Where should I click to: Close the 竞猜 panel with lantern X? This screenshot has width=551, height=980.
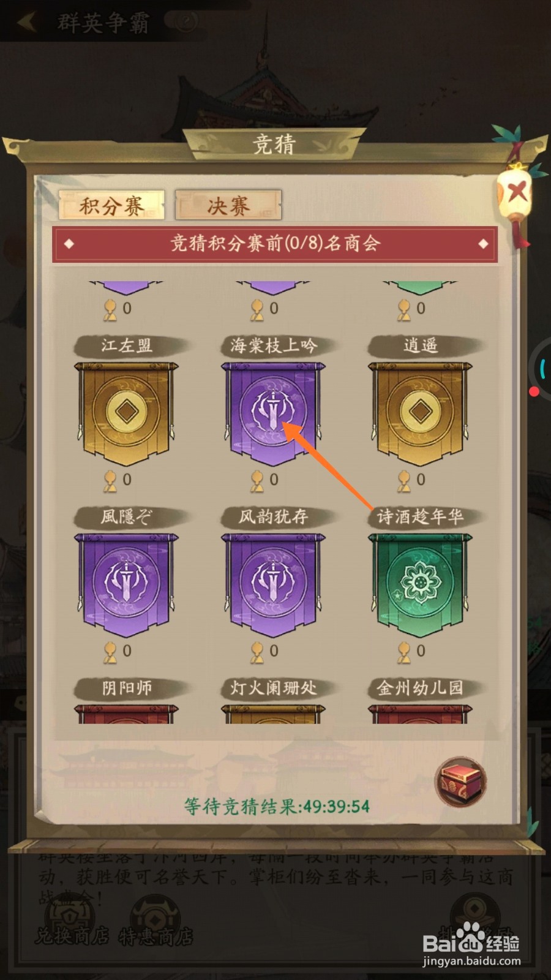pos(515,193)
